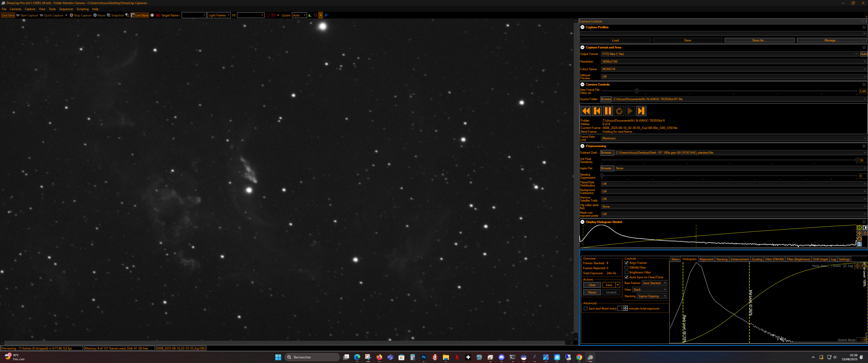Open the Light Frames type dropdown
This screenshot has height=363, width=868.
(x=219, y=15)
